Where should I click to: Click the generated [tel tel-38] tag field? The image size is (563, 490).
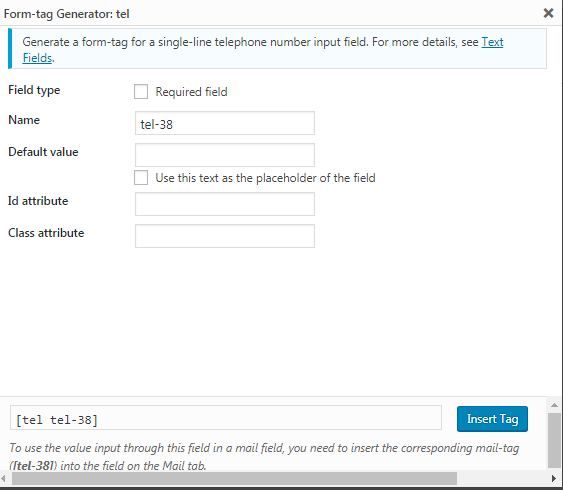point(226,418)
